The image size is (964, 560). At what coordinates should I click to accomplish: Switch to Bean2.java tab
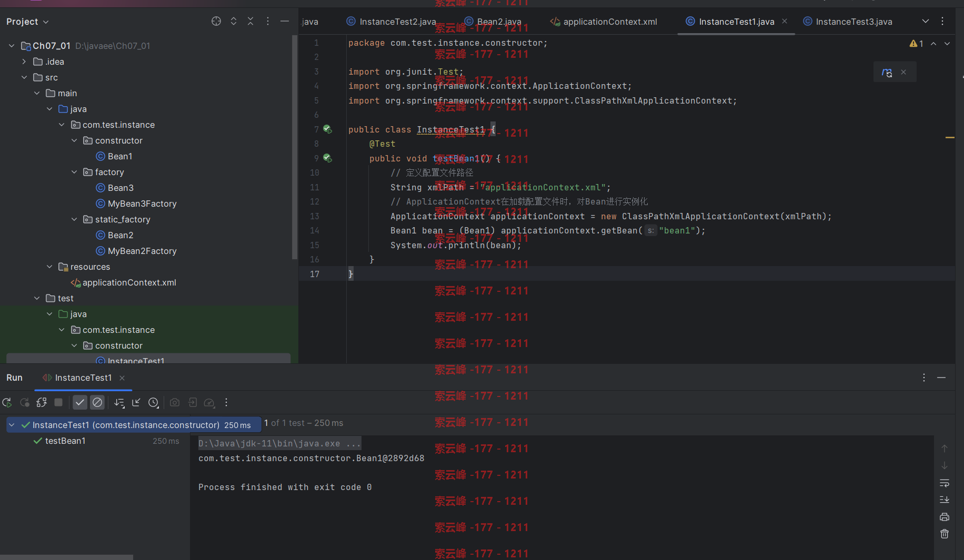(x=493, y=22)
